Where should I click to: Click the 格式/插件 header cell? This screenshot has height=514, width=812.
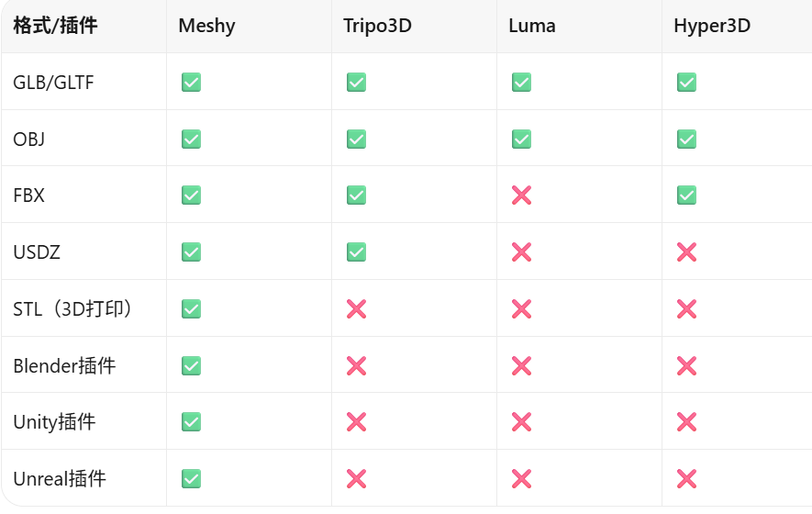coord(55,26)
